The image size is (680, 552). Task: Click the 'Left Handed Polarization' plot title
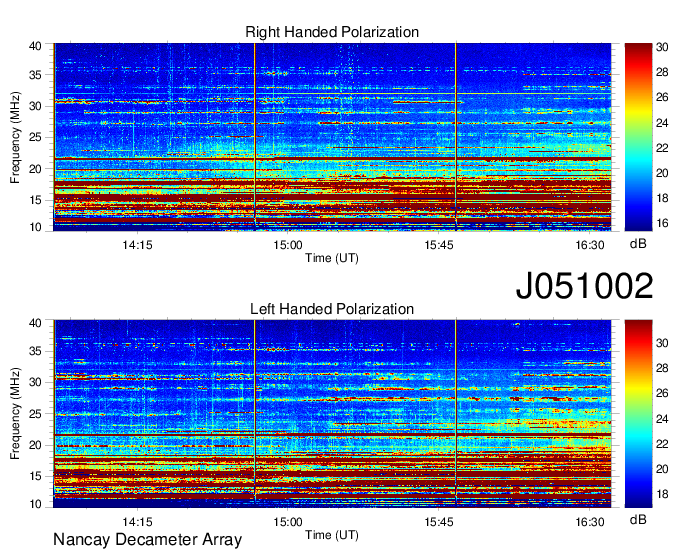pyautogui.click(x=332, y=309)
